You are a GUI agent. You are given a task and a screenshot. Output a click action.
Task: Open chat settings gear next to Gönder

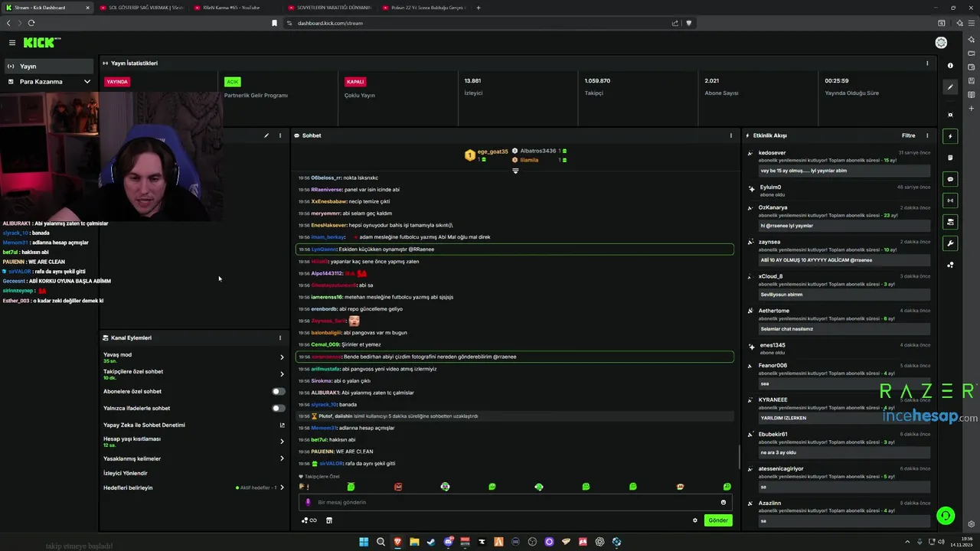[x=695, y=520]
